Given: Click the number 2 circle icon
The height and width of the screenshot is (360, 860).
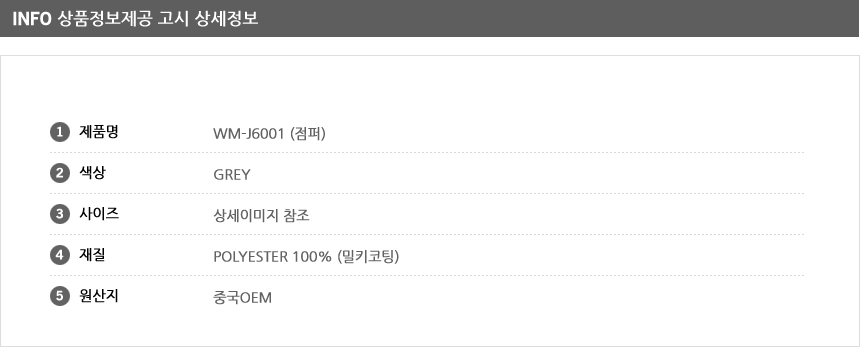Looking at the screenshot, I should (60, 173).
